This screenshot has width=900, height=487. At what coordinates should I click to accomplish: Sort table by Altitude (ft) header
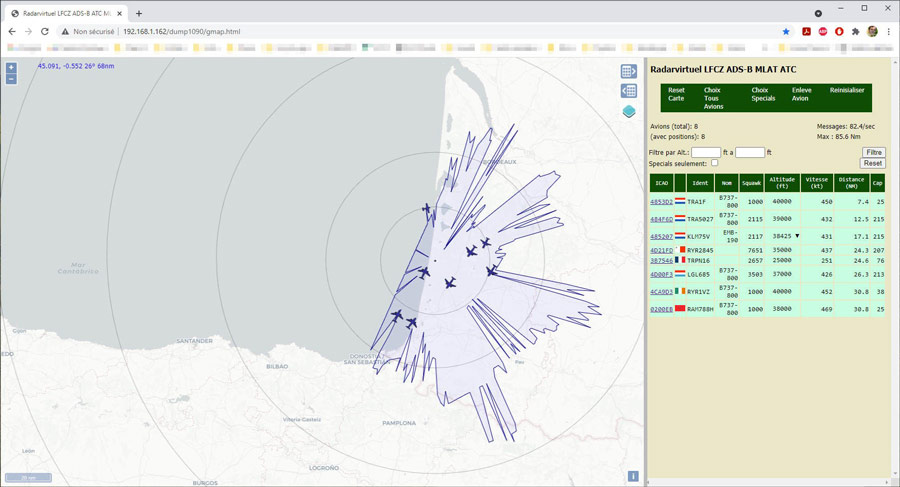click(x=782, y=183)
